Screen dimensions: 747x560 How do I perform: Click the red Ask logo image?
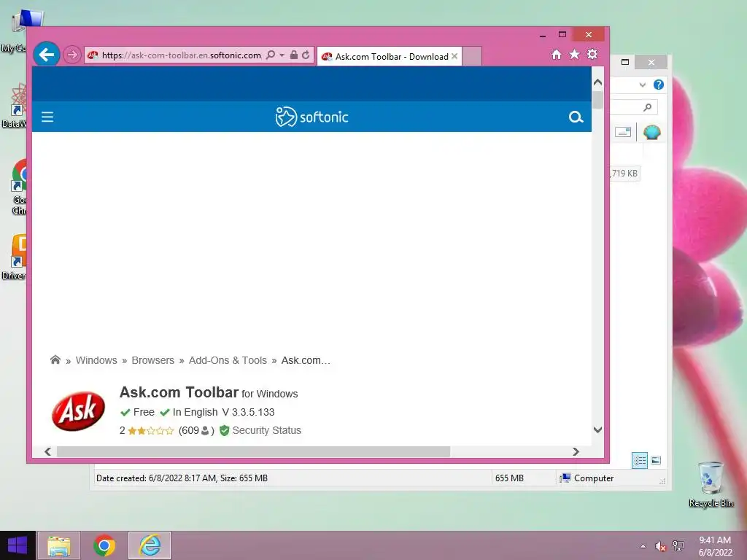pyautogui.click(x=78, y=411)
